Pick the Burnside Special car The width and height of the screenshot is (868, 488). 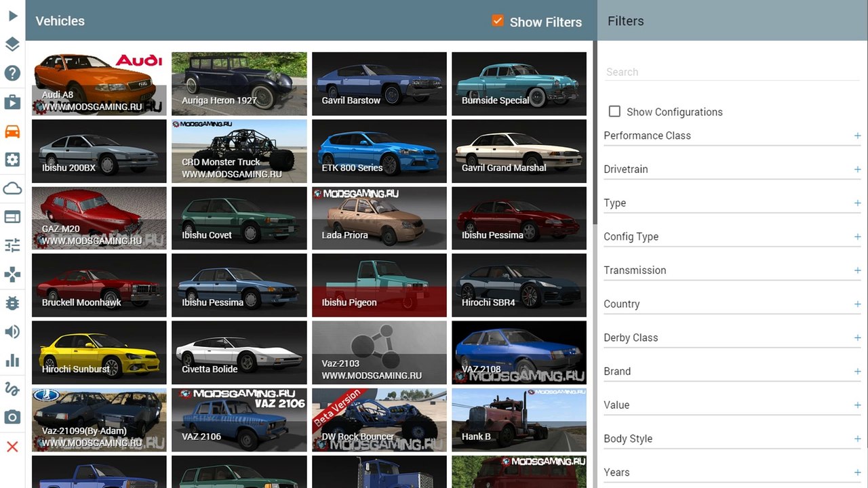click(x=519, y=84)
